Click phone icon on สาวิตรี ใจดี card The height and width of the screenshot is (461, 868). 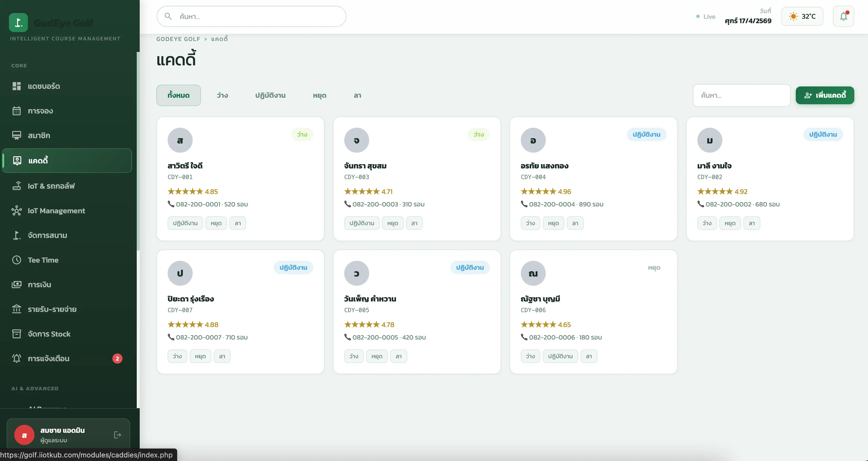[x=171, y=204]
